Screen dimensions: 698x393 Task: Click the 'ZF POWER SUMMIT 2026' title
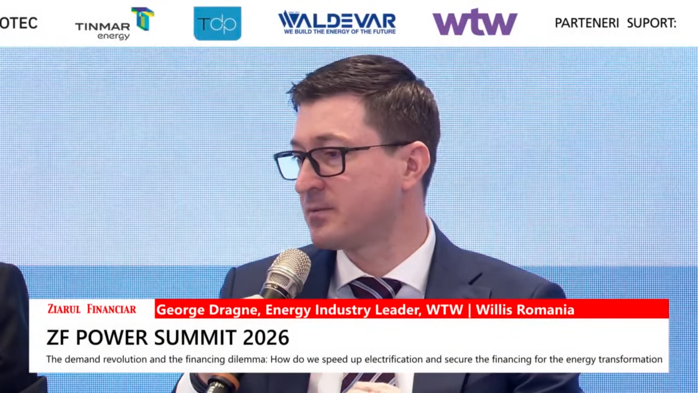(168, 338)
